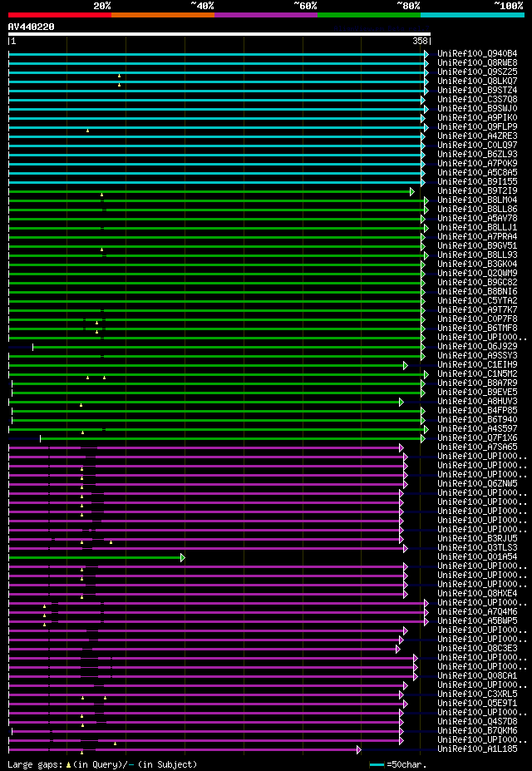
Task: Click the cyan ~100% identity legend segment
Action: pyautogui.click(x=472, y=15)
